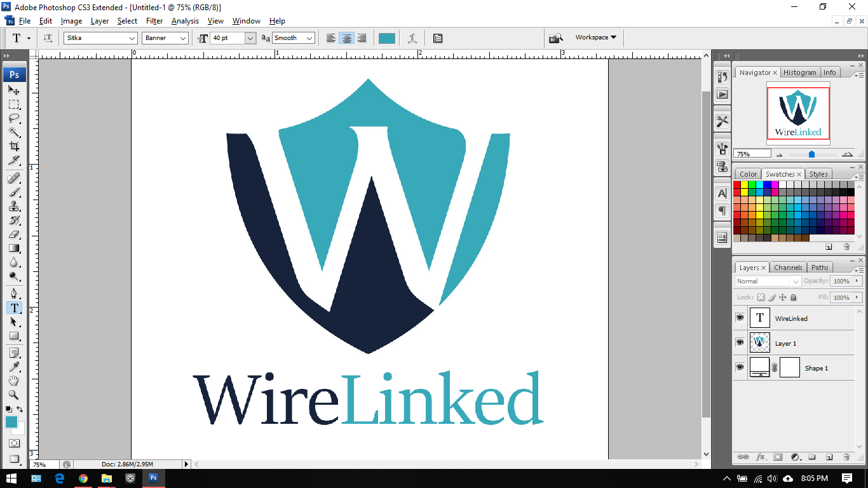Click the center text alignment button
The height and width of the screenshot is (488, 868).
[x=346, y=38]
